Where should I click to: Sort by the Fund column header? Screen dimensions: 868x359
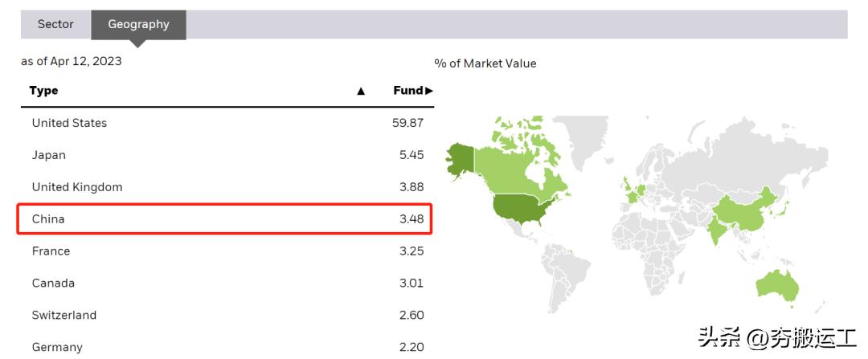tap(412, 91)
